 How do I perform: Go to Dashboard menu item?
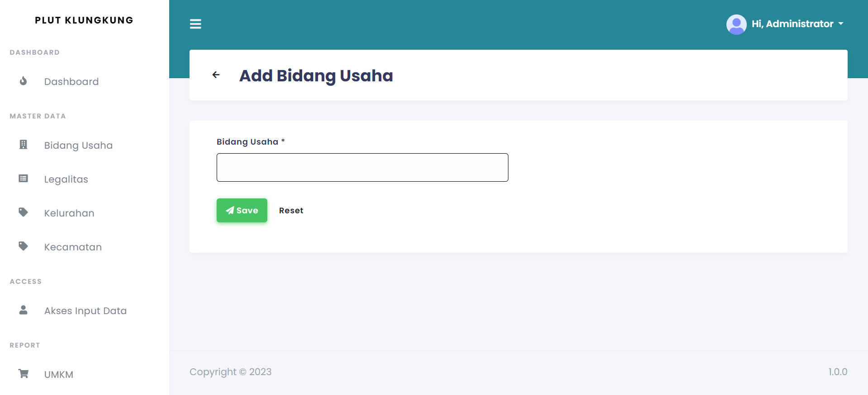tap(71, 81)
